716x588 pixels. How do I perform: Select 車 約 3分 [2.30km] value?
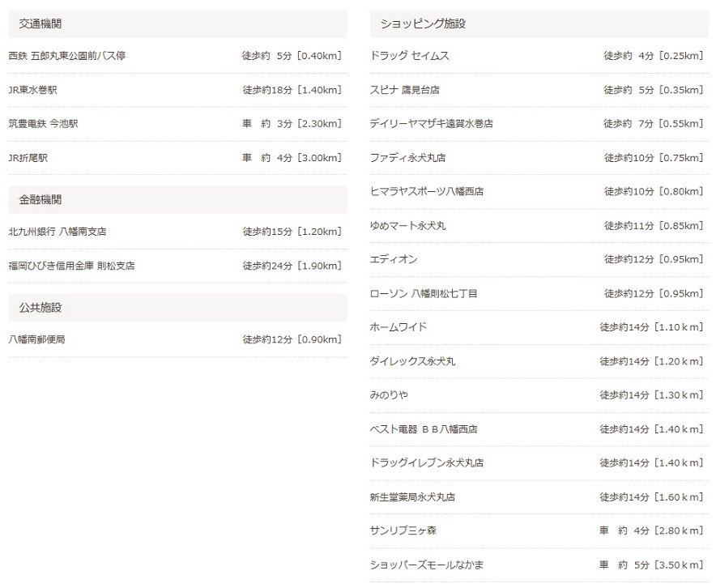pos(292,124)
